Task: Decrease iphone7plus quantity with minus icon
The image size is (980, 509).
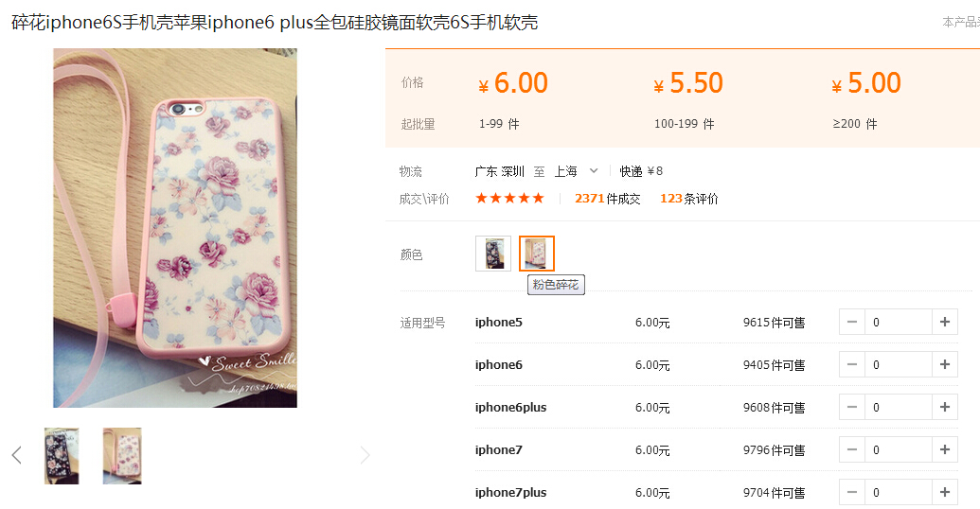Action: point(852,492)
